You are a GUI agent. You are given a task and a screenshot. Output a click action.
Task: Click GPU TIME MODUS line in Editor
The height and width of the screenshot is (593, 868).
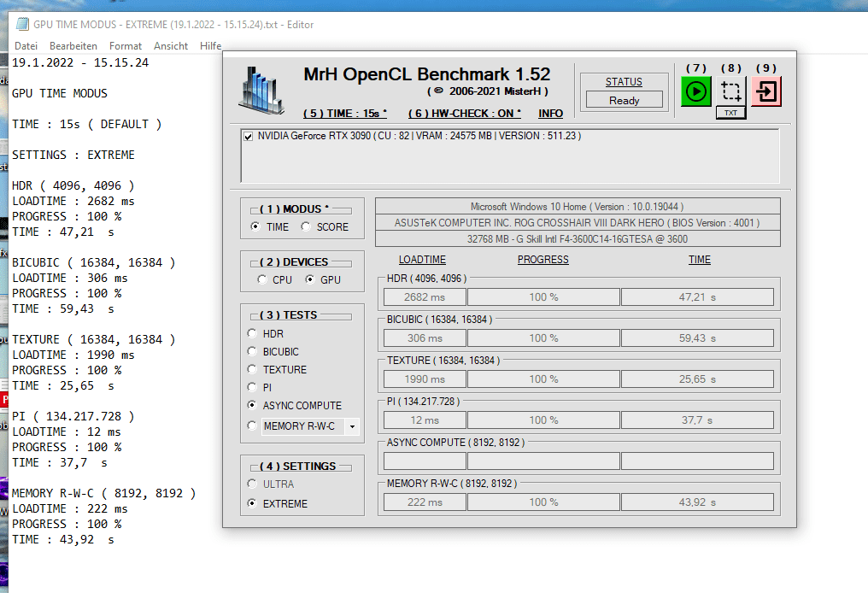[x=60, y=93]
